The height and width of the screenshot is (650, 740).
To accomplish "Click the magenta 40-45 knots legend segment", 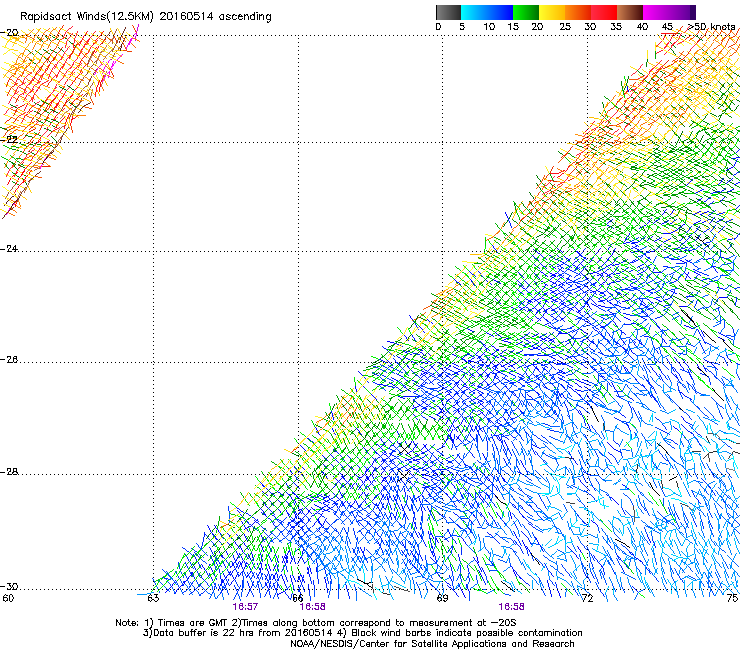I will (x=656, y=12).
